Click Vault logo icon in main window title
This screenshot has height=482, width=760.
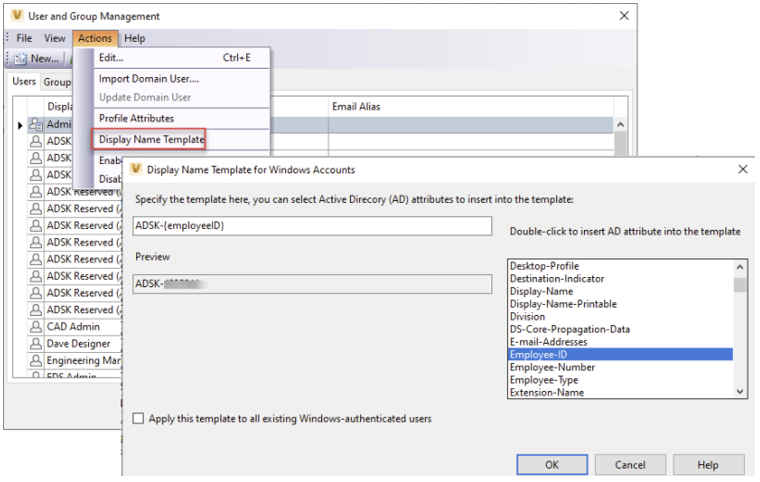(17, 16)
